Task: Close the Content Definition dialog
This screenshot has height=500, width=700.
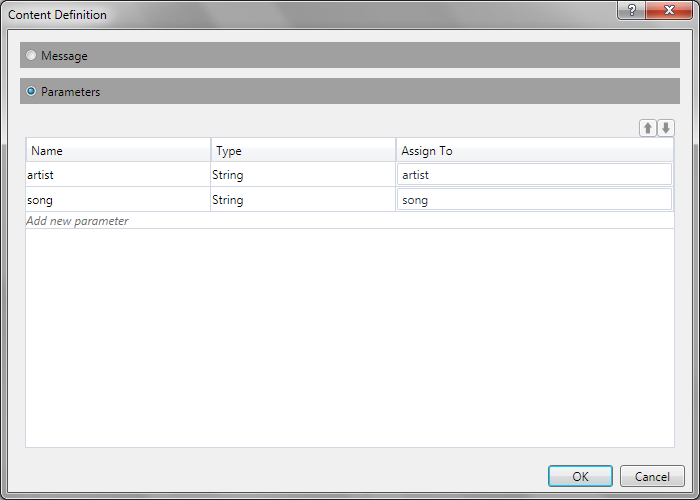Action: 669,10
